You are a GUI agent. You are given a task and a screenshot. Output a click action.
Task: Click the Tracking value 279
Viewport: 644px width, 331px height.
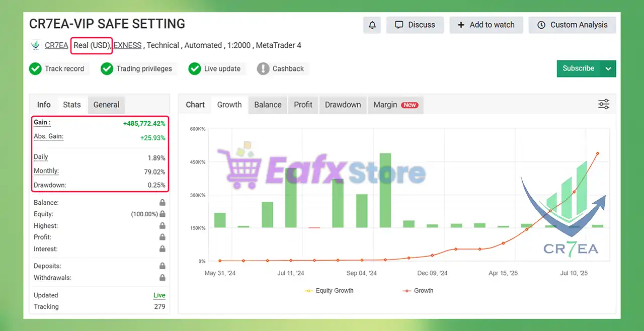pos(159,306)
